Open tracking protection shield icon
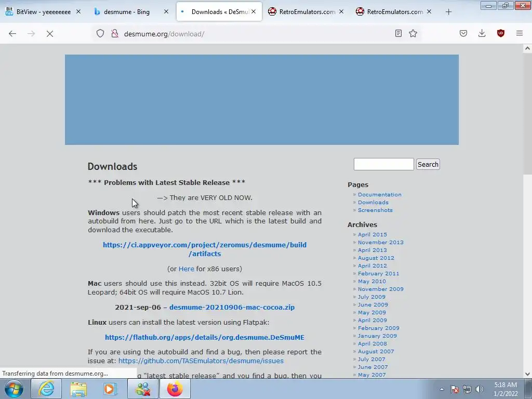Viewport: 532px width, 399px height. pos(100,33)
